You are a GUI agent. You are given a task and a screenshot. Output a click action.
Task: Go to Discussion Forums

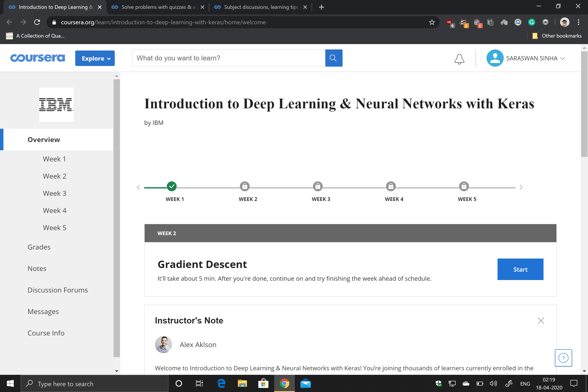58,290
